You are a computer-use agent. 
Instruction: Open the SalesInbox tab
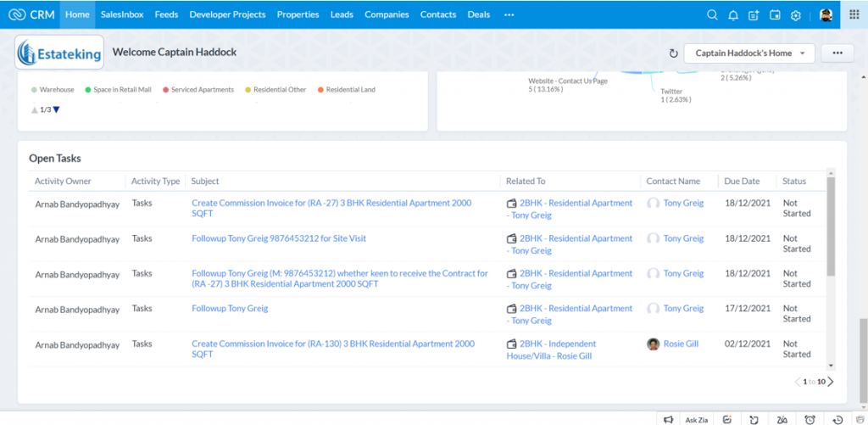pyautogui.click(x=122, y=14)
